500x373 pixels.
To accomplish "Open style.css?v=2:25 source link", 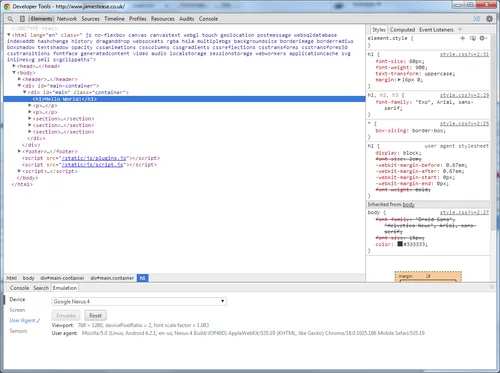I will [464, 123].
